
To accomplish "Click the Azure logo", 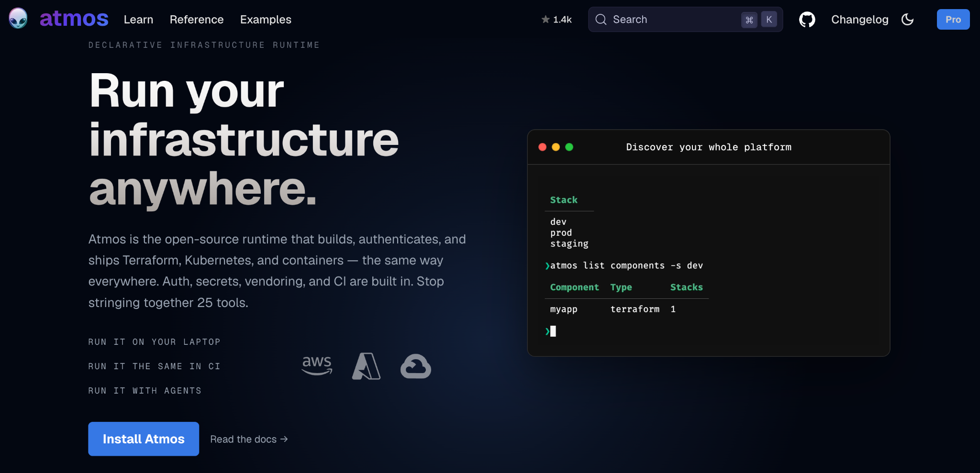I will 366,366.
